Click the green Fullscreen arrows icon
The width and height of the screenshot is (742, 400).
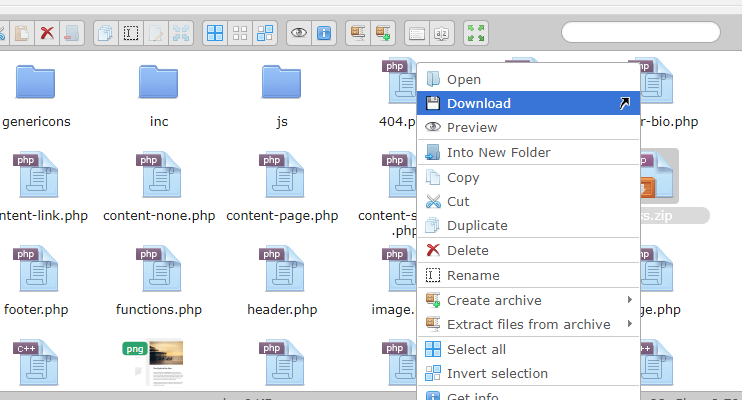(x=476, y=33)
